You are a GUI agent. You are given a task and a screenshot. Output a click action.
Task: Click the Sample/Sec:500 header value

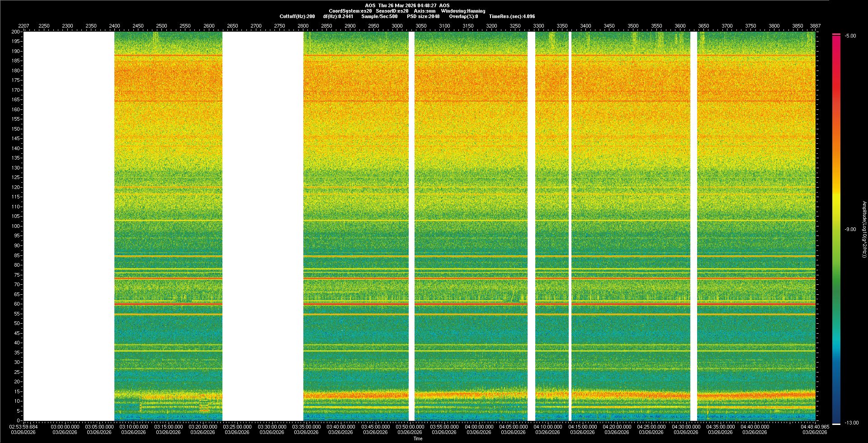click(379, 16)
